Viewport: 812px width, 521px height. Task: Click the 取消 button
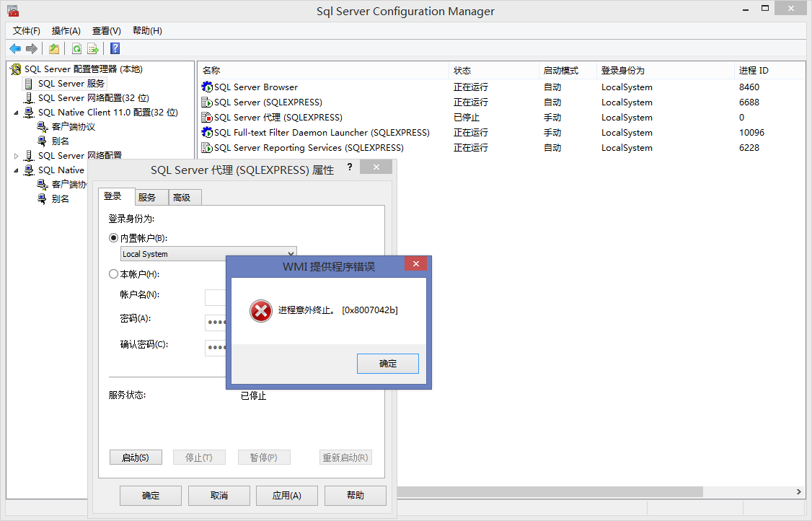click(x=219, y=496)
